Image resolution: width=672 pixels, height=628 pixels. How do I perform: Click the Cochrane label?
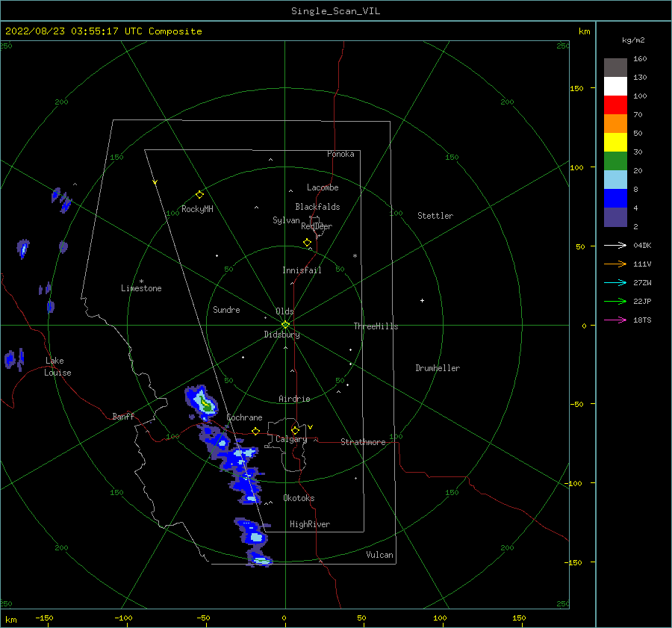point(244,417)
